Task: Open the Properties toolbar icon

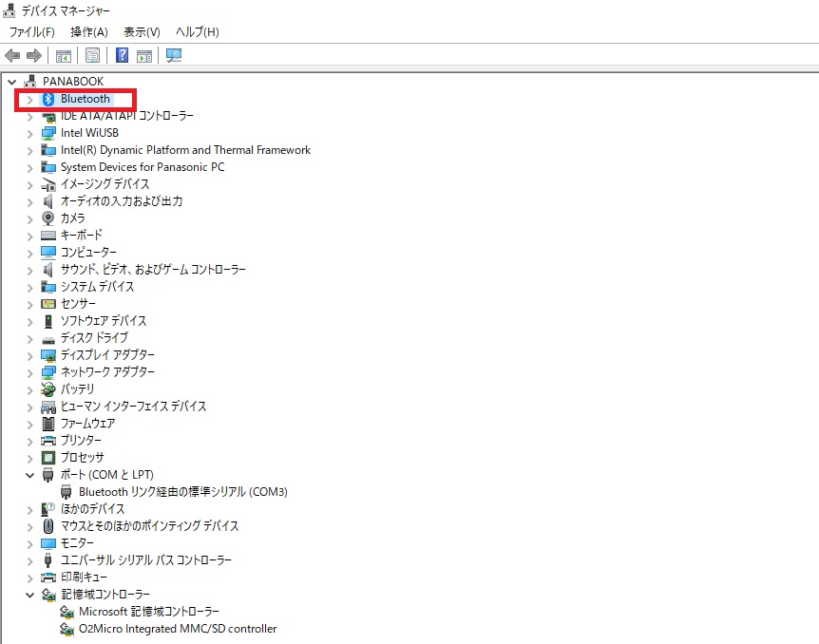Action: (x=92, y=55)
